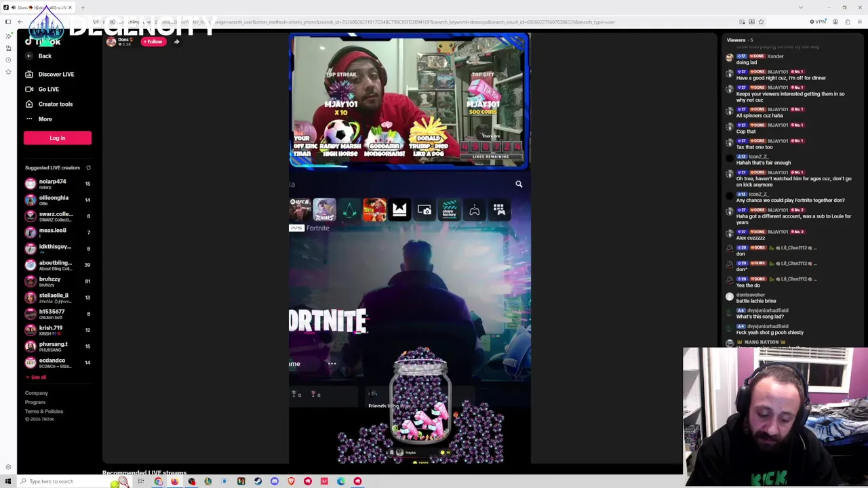
Task: Click the rhysjuniorhadfield username in chat
Action: (768, 311)
